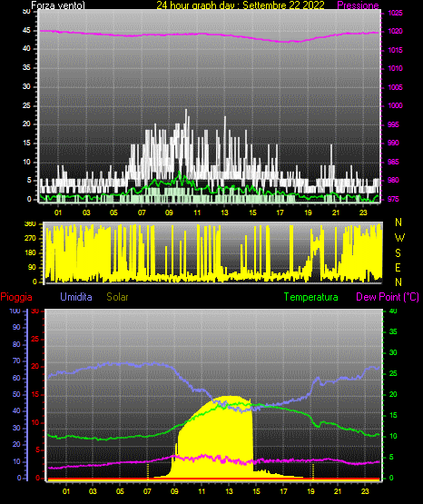Screen dimensions: 423x504
Task: Click the Forza vento axis title
Action: click(58, 5)
